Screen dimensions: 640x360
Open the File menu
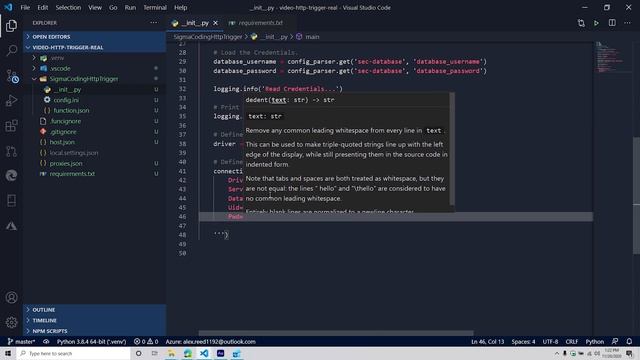25,7
